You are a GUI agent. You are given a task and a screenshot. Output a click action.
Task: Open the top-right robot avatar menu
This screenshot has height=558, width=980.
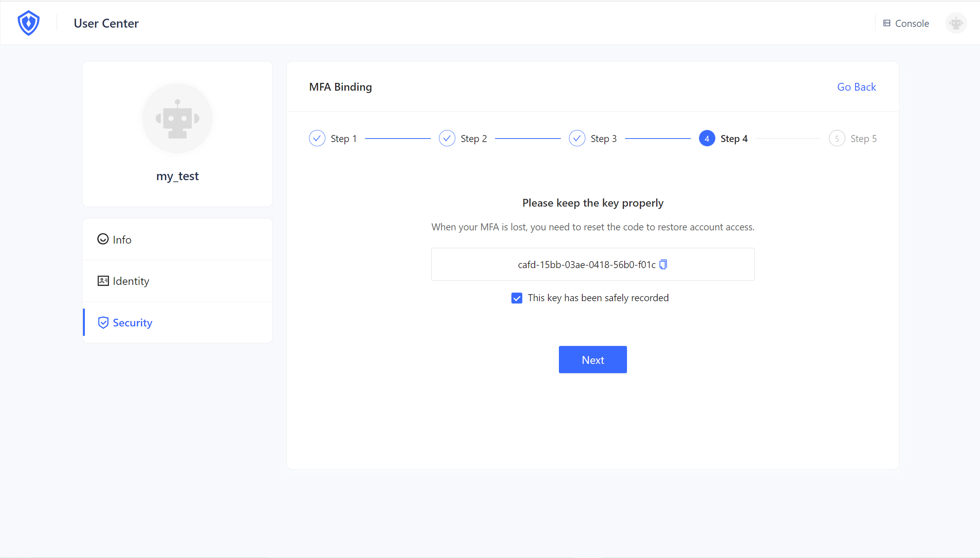click(x=955, y=23)
